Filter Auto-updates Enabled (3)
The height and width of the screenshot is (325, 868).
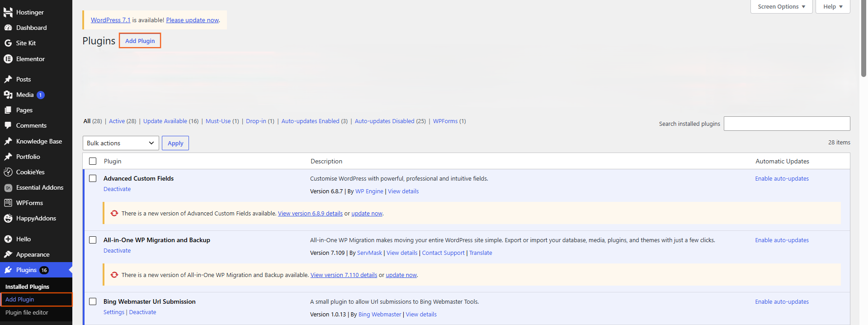[315, 121]
